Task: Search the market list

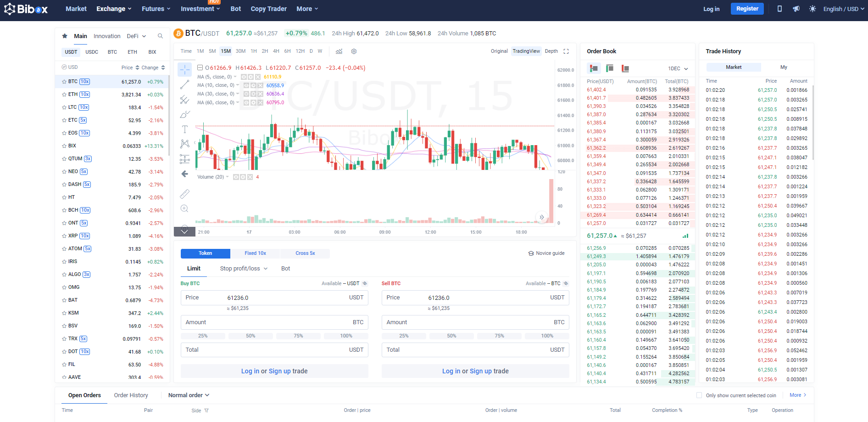Action: [x=160, y=36]
